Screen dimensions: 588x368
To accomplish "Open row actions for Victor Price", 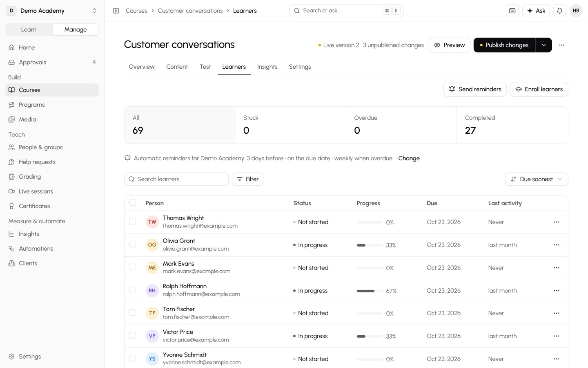I will point(556,336).
